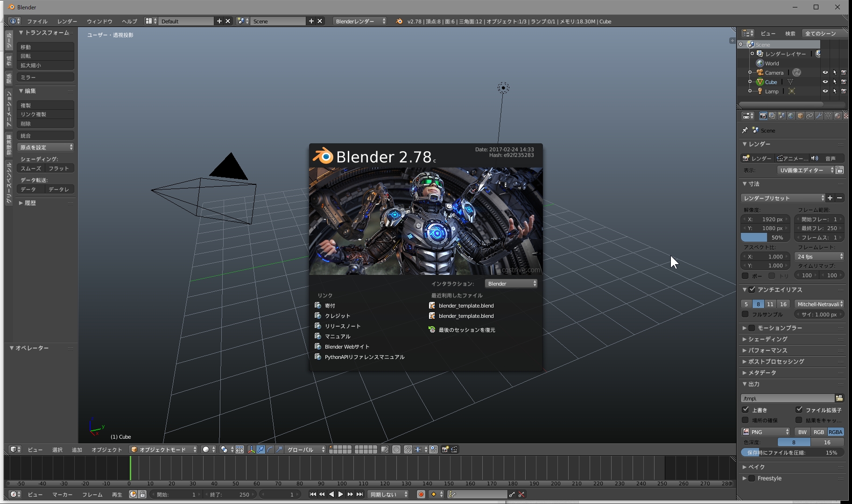Open the 追加 menu in 3D view header
This screenshot has width=852, height=504.
(77, 450)
